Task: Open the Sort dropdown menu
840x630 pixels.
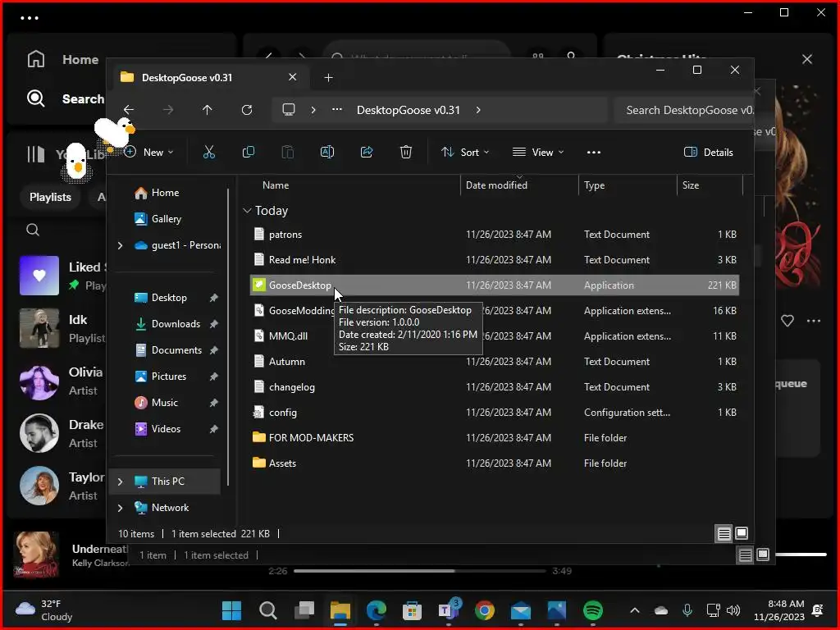Action: coord(464,152)
